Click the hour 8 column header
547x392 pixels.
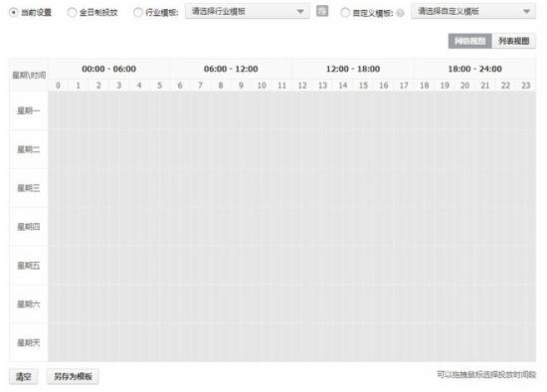coord(221,86)
